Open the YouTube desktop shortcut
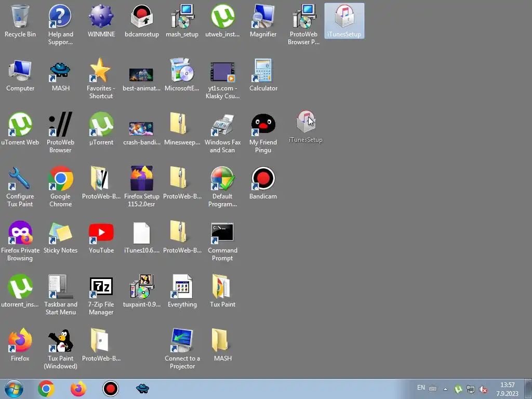The height and width of the screenshot is (399, 532). tap(101, 237)
